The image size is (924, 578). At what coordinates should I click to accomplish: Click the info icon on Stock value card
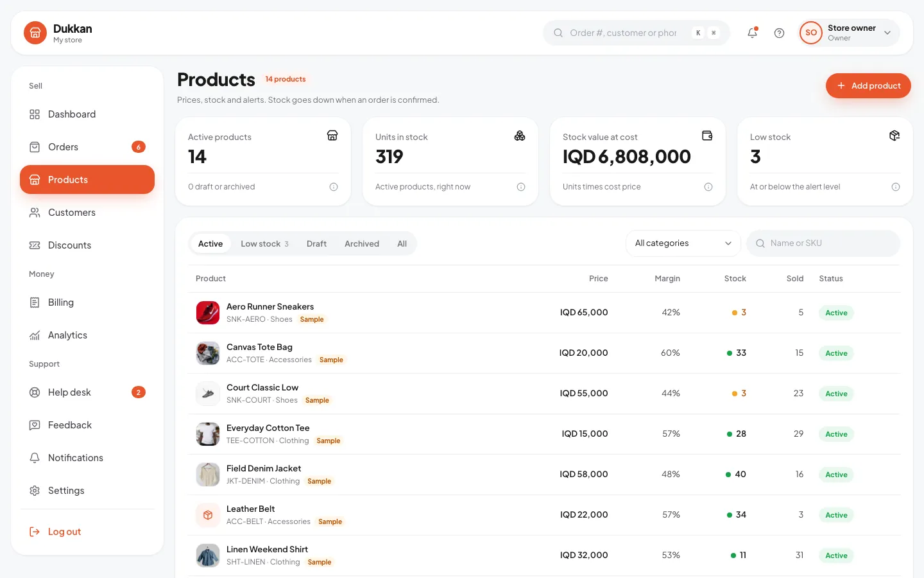(x=708, y=187)
